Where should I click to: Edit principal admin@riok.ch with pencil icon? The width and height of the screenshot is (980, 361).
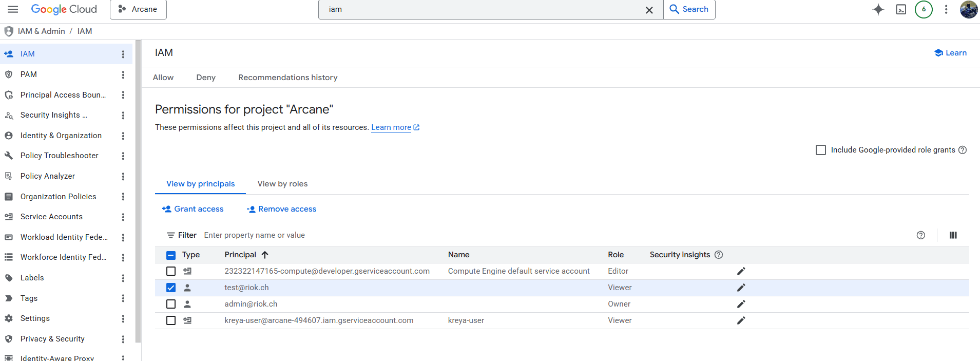[741, 304]
